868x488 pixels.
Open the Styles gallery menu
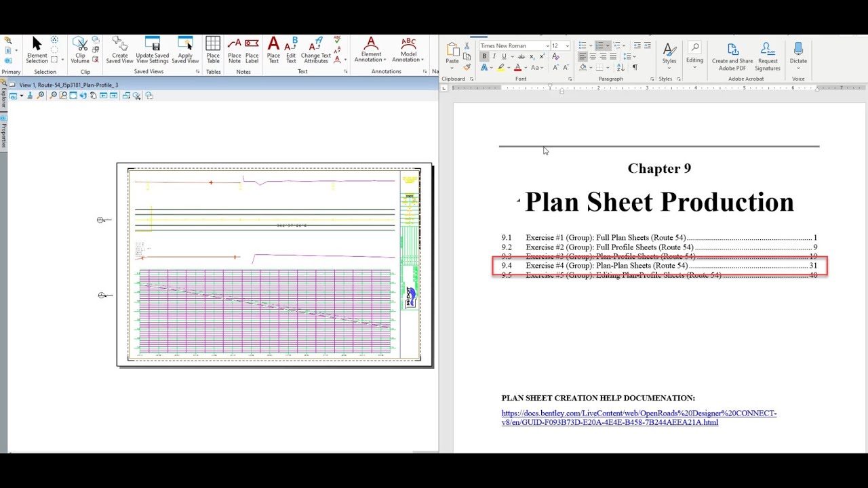[669, 53]
